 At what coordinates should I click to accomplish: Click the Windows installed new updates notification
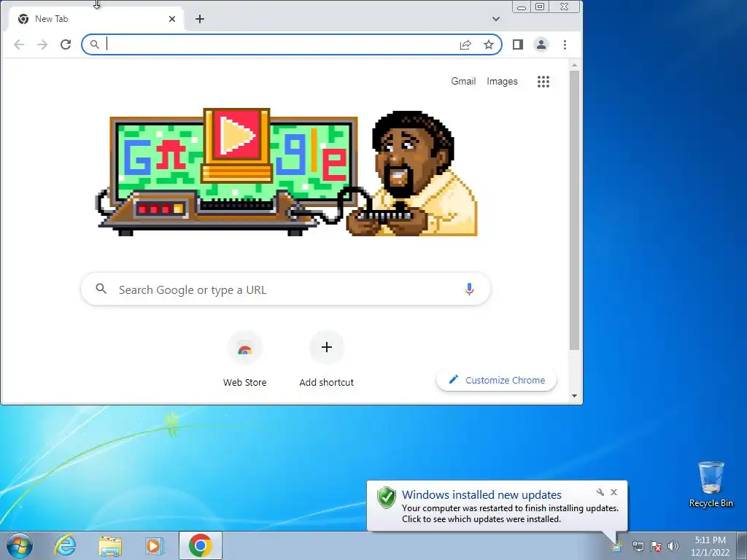tap(497, 507)
